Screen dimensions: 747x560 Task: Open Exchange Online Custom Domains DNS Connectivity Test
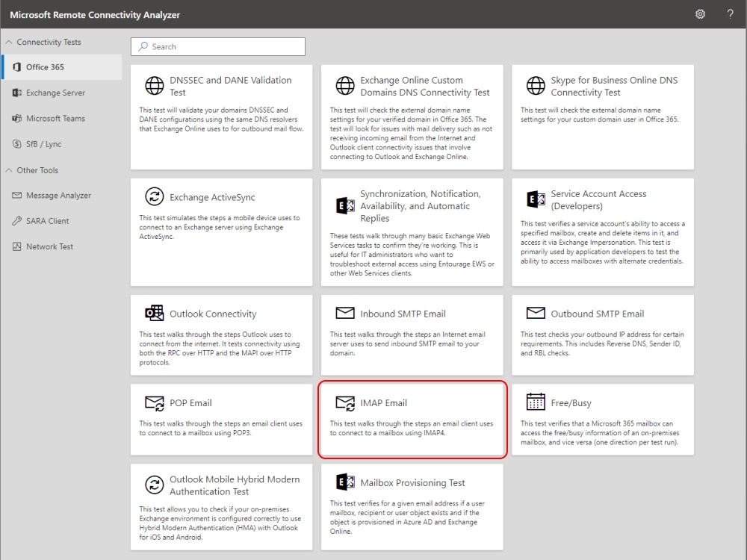point(412,117)
